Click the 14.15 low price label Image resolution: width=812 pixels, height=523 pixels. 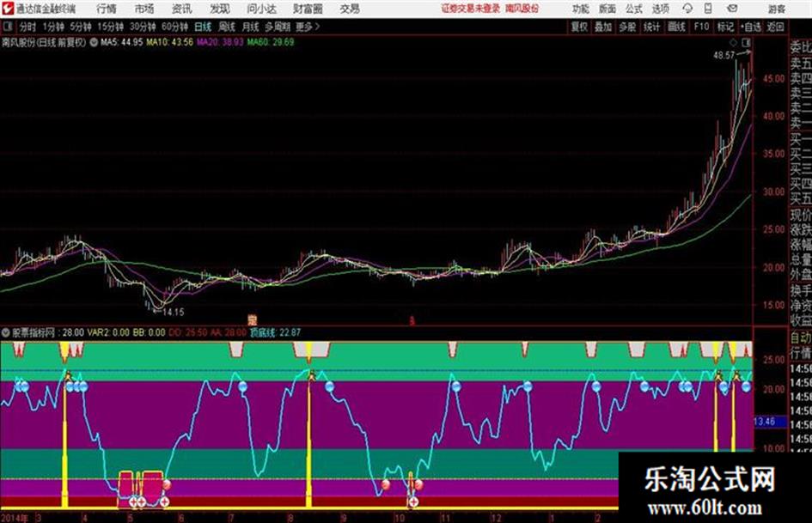173,313
